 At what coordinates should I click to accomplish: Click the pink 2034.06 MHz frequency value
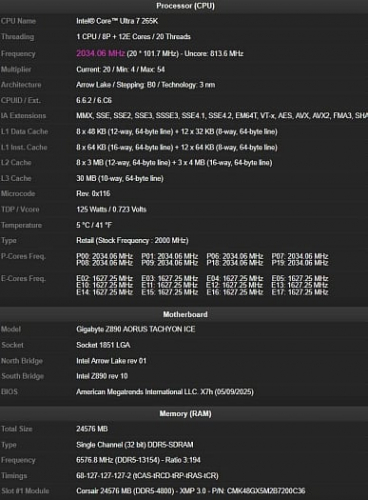coord(101,53)
